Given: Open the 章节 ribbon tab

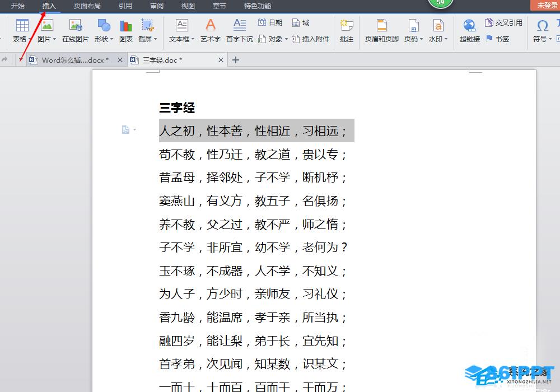Looking at the screenshot, I should (x=220, y=6).
